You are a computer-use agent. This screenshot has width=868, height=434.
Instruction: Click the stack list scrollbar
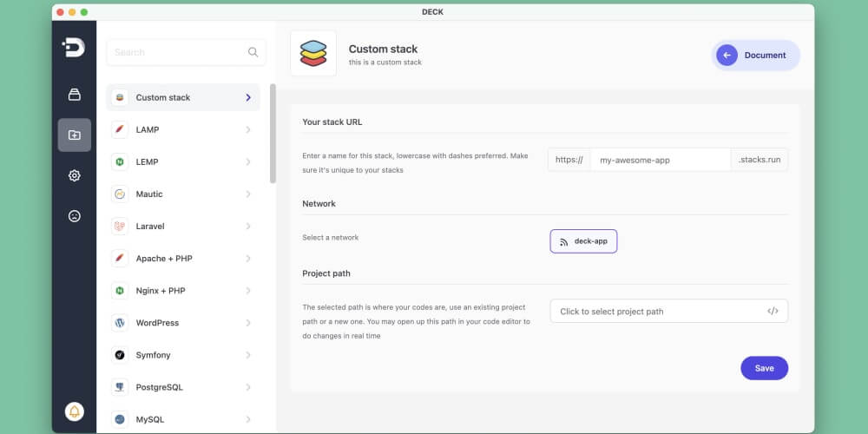(273, 134)
